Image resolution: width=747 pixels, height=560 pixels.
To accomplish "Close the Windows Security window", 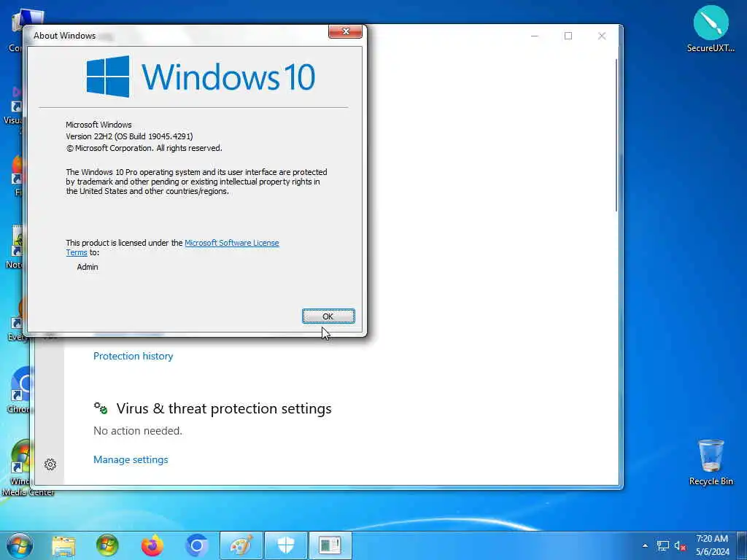I will (602, 36).
